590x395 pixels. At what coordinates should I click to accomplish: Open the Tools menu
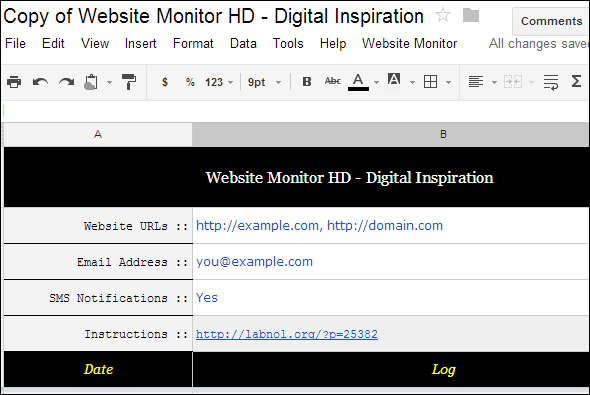tap(288, 44)
